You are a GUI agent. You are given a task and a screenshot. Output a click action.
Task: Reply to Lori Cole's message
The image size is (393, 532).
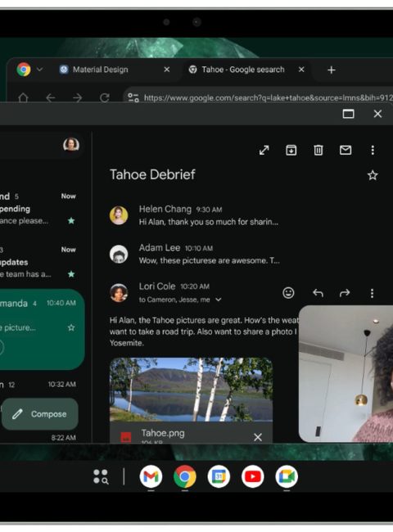318,293
